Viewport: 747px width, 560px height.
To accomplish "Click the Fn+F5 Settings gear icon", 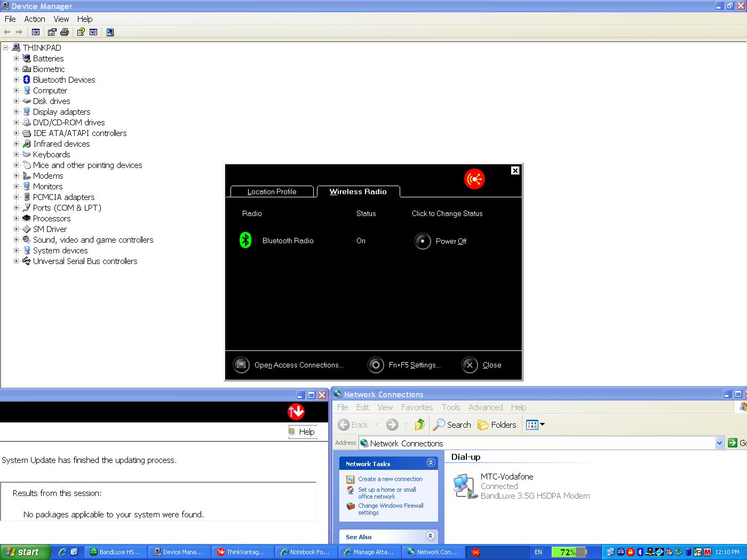I will pyautogui.click(x=376, y=365).
